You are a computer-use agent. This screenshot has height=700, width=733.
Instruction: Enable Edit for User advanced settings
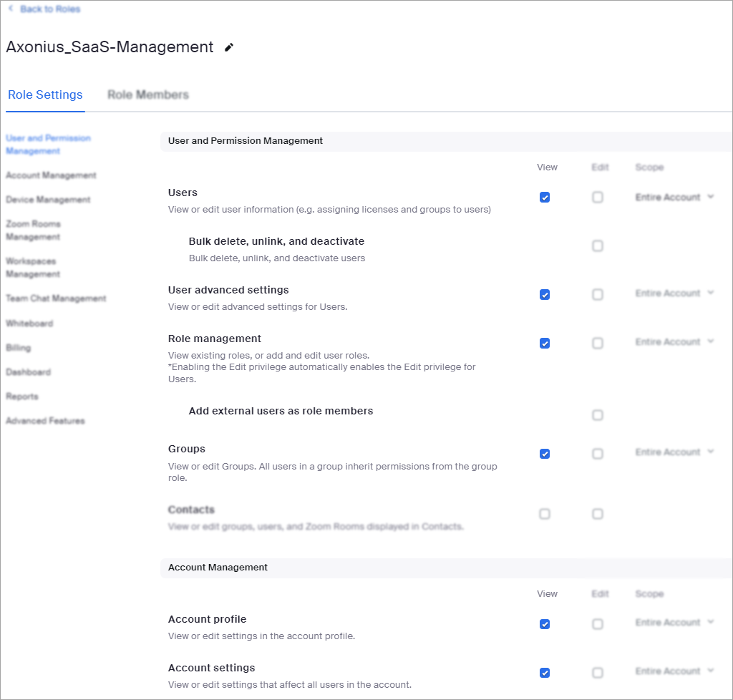(598, 294)
